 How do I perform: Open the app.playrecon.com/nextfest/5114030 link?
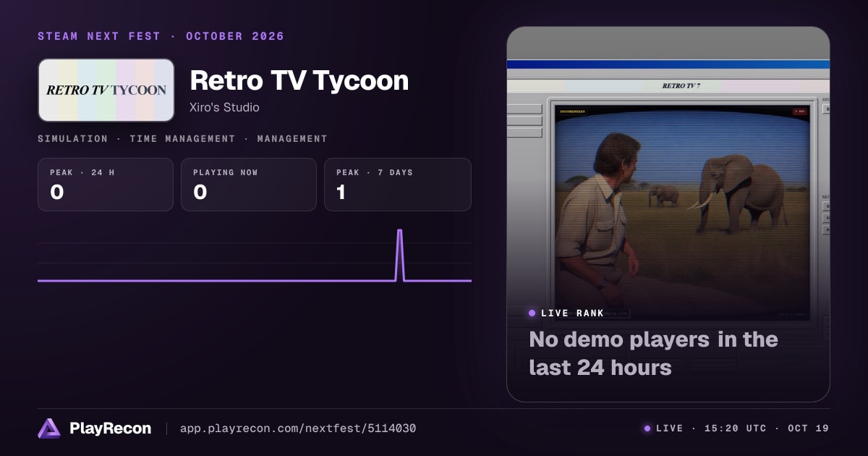tap(298, 428)
